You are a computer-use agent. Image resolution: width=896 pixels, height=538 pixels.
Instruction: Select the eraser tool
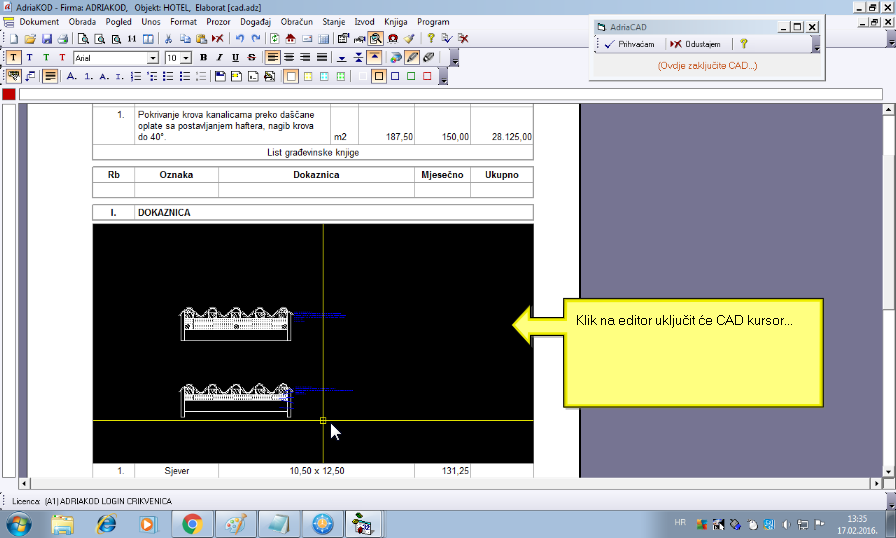click(429, 58)
